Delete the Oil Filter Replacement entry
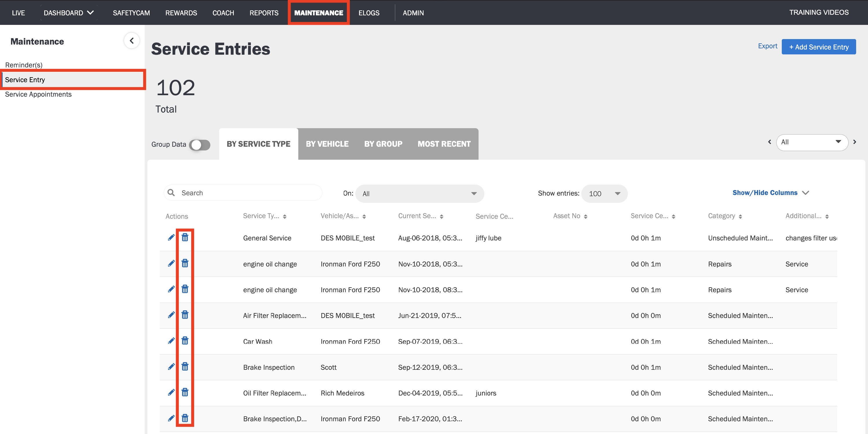868x434 pixels. pyautogui.click(x=185, y=393)
